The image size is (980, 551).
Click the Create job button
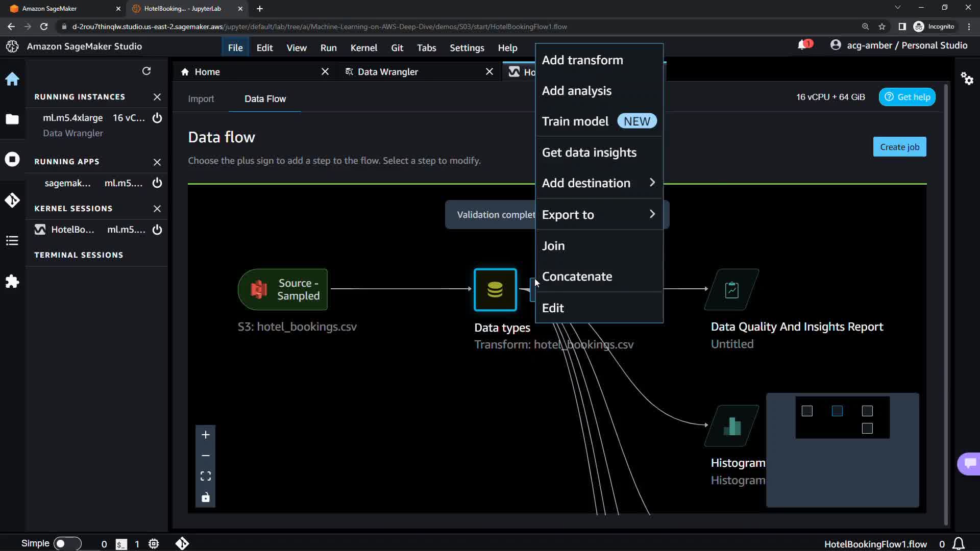tap(899, 147)
